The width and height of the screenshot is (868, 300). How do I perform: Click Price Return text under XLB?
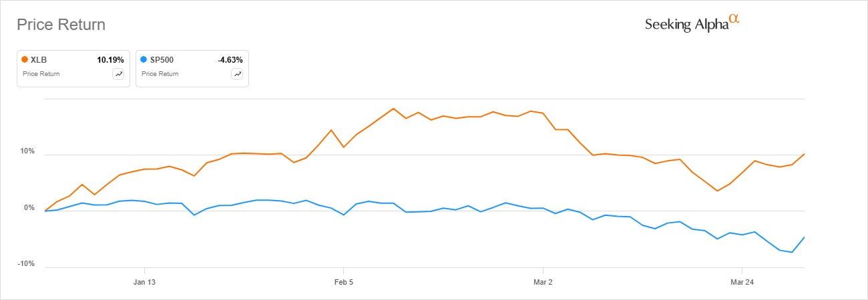41,74
